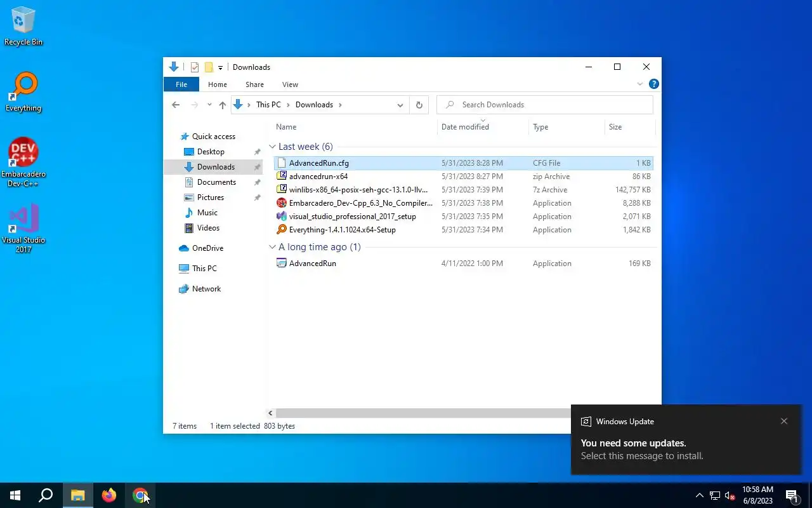812x508 pixels.
Task: Open Embarcadero Dev-C++ desktop shortcut
Action: (x=23, y=163)
